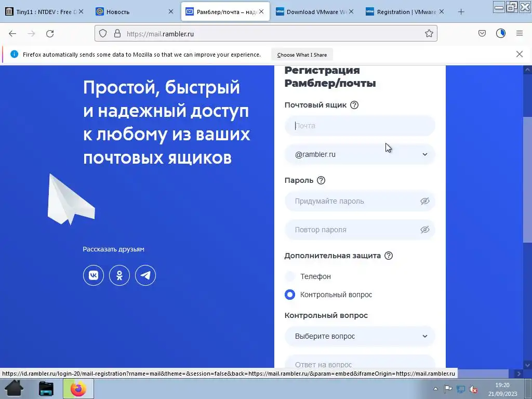The height and width of the screenshot is (399, 532).
Task: Share via the Odnoklassniki icon
Action: (x=119, y=275)
